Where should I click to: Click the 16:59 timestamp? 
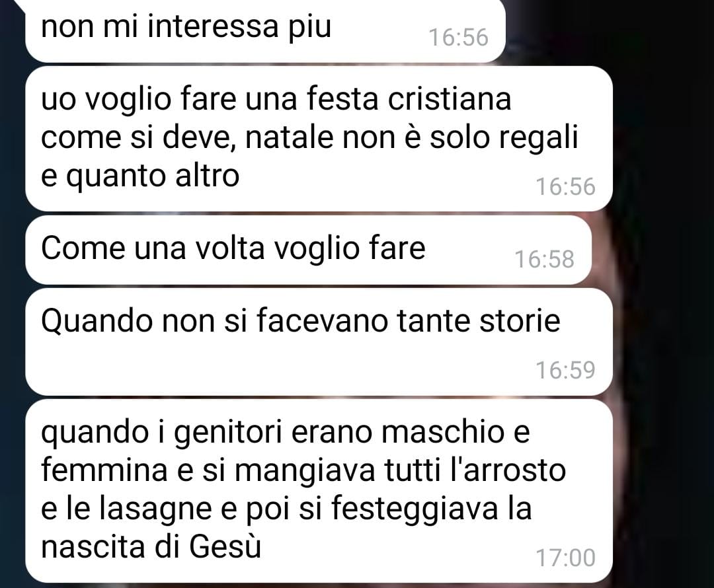click(x=565, y=370)
